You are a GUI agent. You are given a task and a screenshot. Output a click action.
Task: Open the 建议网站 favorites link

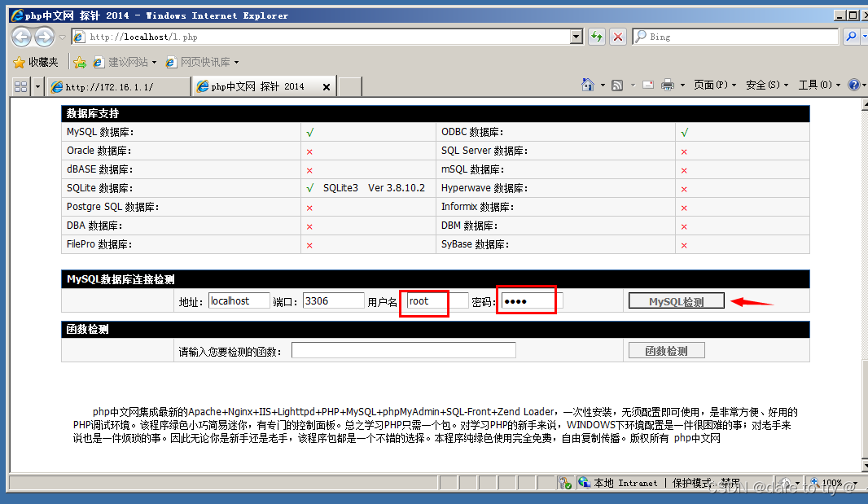point(125,62)
